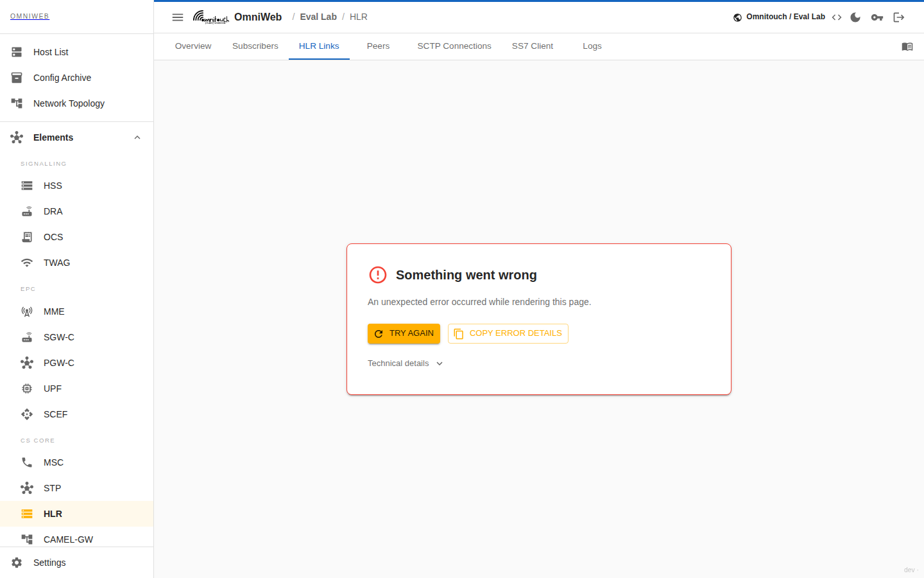The height and width of the screenshot is (578, 924).
Task: Switch to Overview tab
Action: [193, 46]
